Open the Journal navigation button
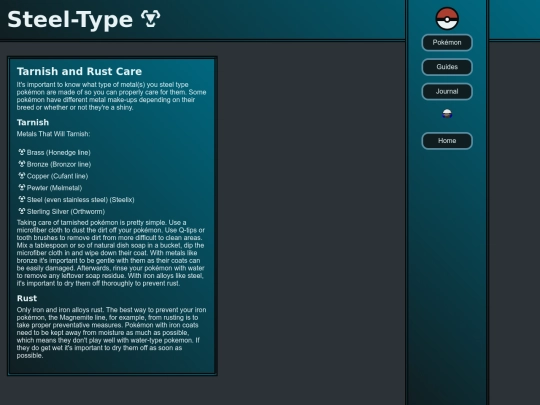The width and height of the screenshot is (540, 405). pyautogui.click(x=447, y=92)
